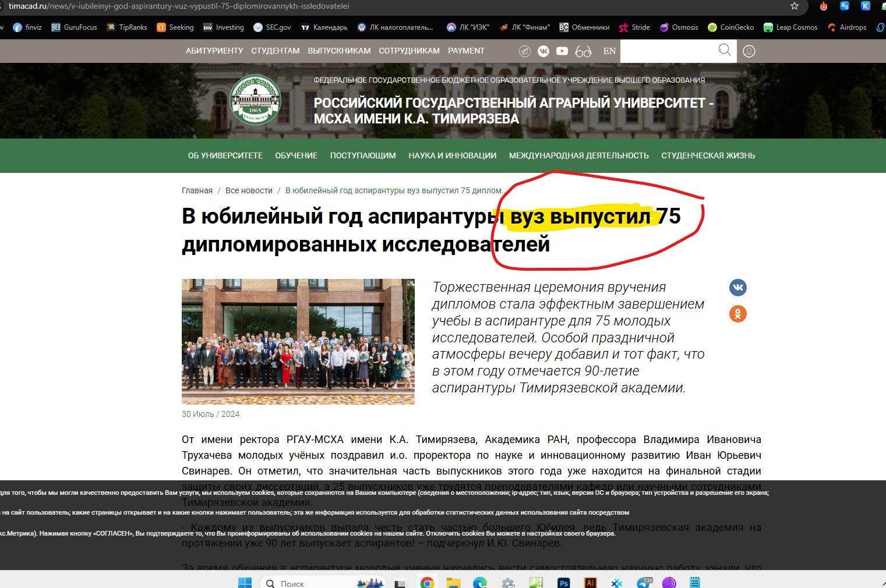This screenshot has width=886, height=588.
Task: Open the Airdrops bookmark
Action: coord(847,27)
